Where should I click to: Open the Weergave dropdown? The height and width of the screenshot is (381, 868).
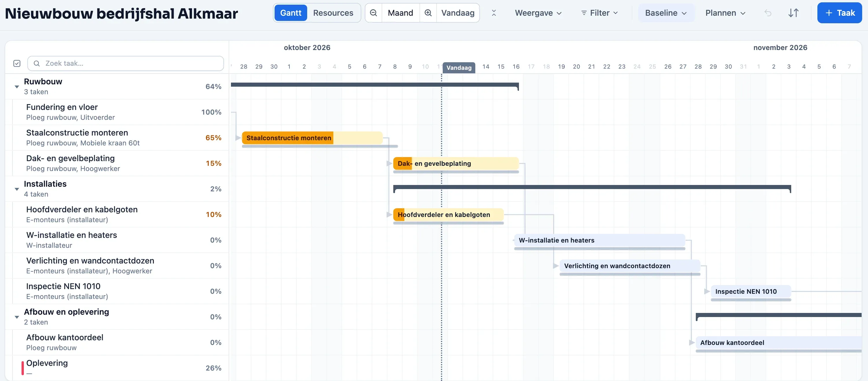point(538,13)
